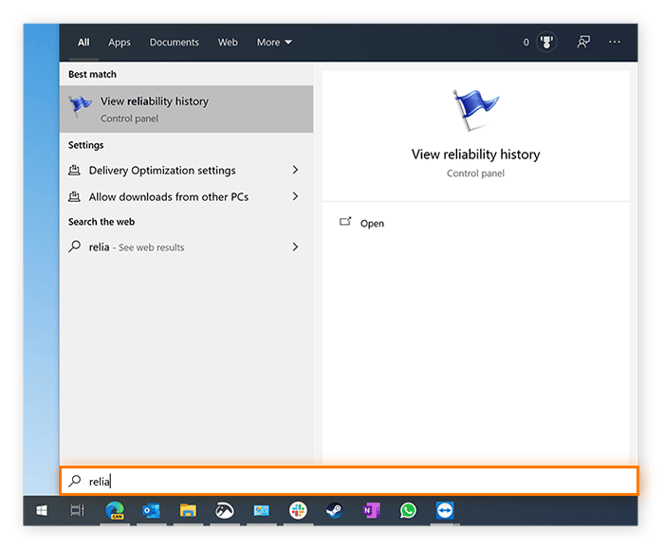Launch Microsoft Edge Canary from taskbar
Image resolution: width=664 pixels, height=550 pixels.
tap(115, 510)
